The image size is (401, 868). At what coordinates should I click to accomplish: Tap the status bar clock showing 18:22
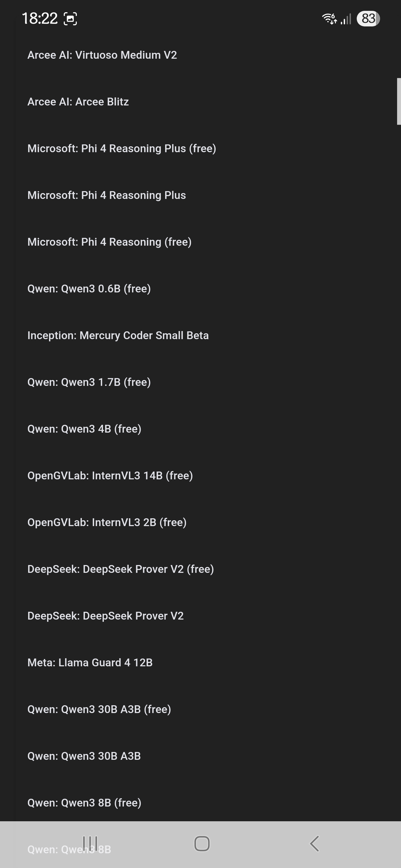point(40,19)
